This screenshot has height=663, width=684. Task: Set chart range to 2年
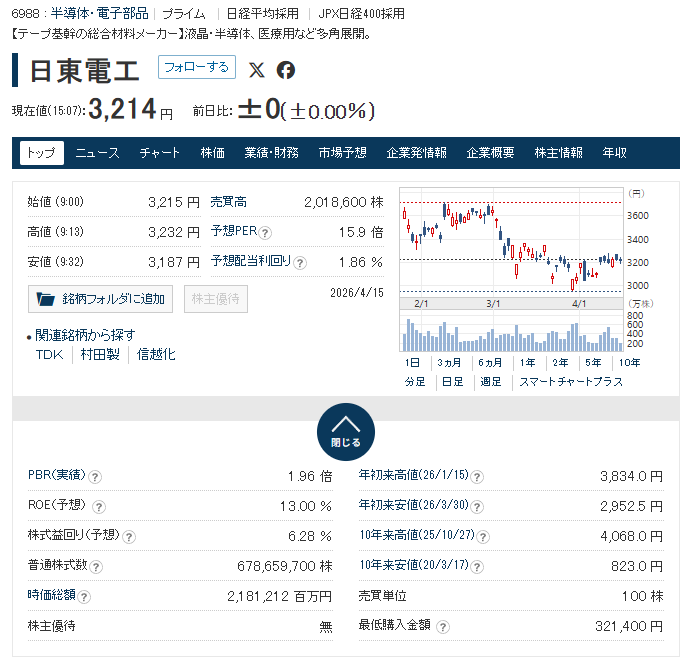[x=560, y=362]
